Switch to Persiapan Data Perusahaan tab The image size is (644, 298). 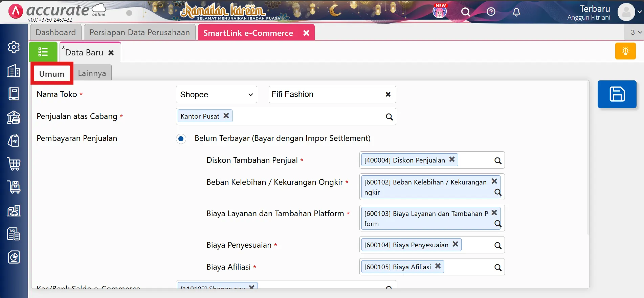point(139,32)
